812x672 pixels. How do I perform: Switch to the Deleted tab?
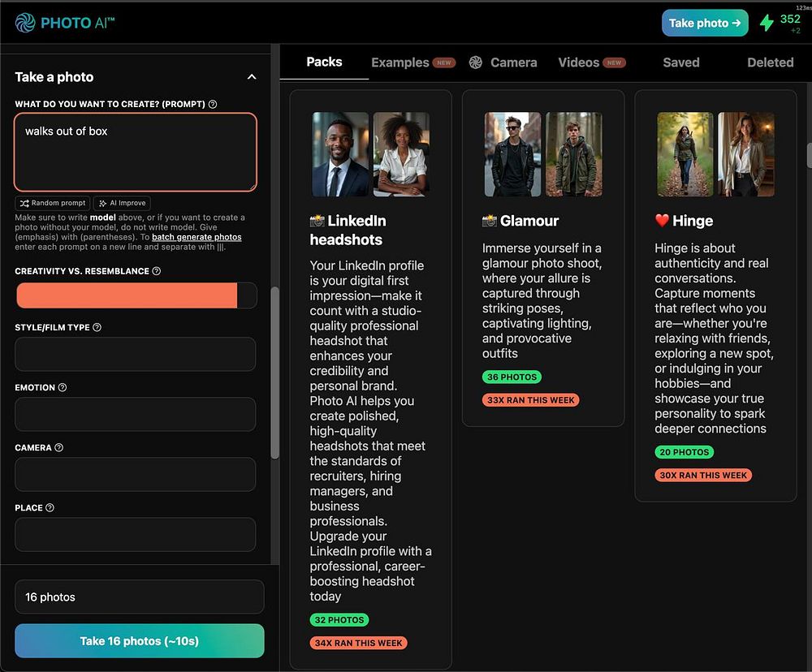pyautogui.click(x=770, y=62)
